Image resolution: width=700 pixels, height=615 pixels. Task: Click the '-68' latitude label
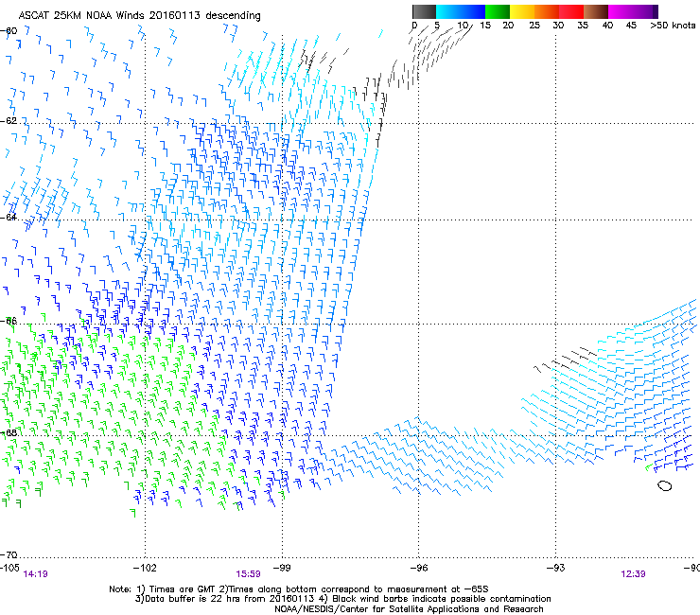click(x=9, y=432)
